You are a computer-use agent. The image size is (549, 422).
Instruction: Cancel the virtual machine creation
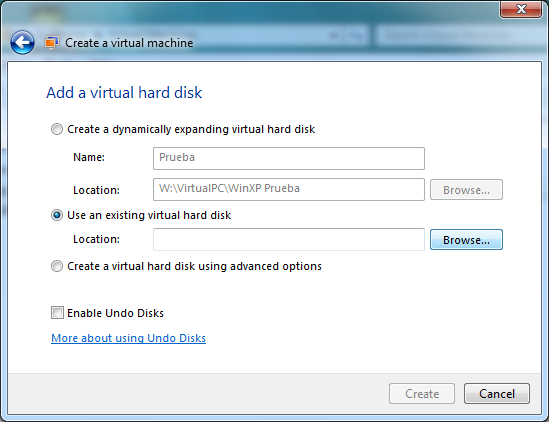pyautogui.click(x=497, y=393)
